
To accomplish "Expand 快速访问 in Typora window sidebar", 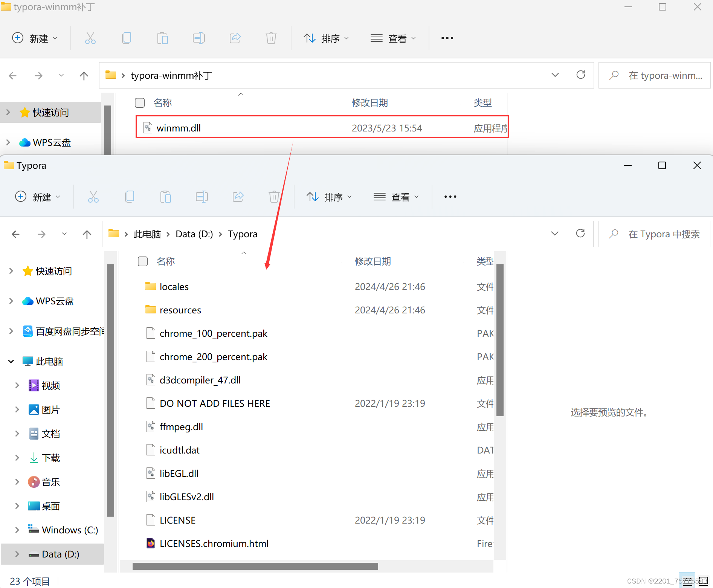I will (x=11, y=271).
